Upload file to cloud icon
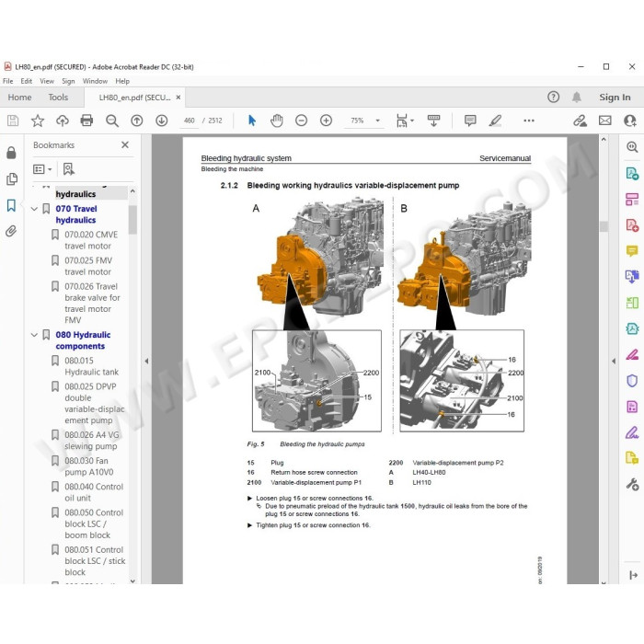The image size is (644, 644). click(x=62, y=121)
